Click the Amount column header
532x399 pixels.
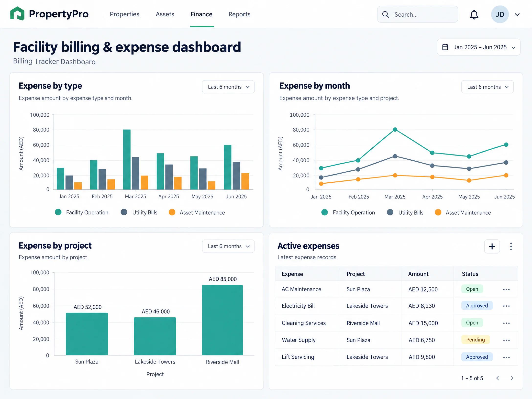point(418,274)
